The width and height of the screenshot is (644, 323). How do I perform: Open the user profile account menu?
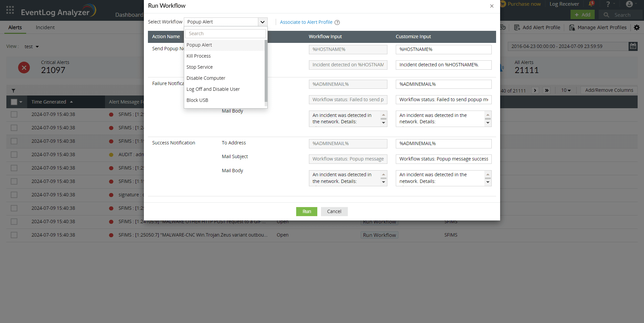[x=630, y=4]
